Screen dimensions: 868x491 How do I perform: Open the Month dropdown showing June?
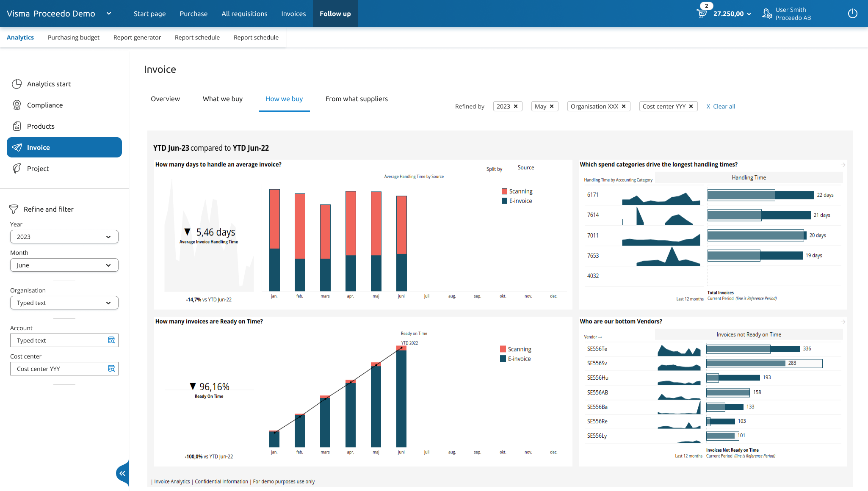pyautogui.click(x=64, y=265)
